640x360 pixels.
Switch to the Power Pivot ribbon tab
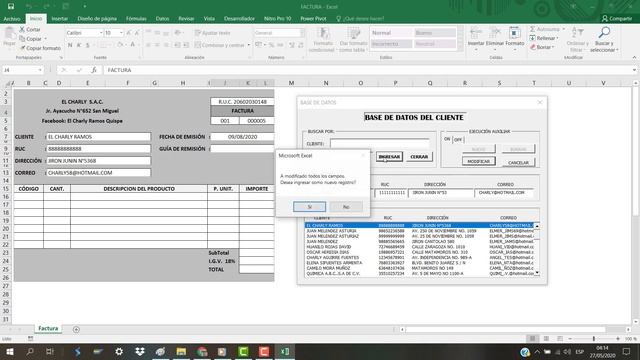(x=313, y=19)
